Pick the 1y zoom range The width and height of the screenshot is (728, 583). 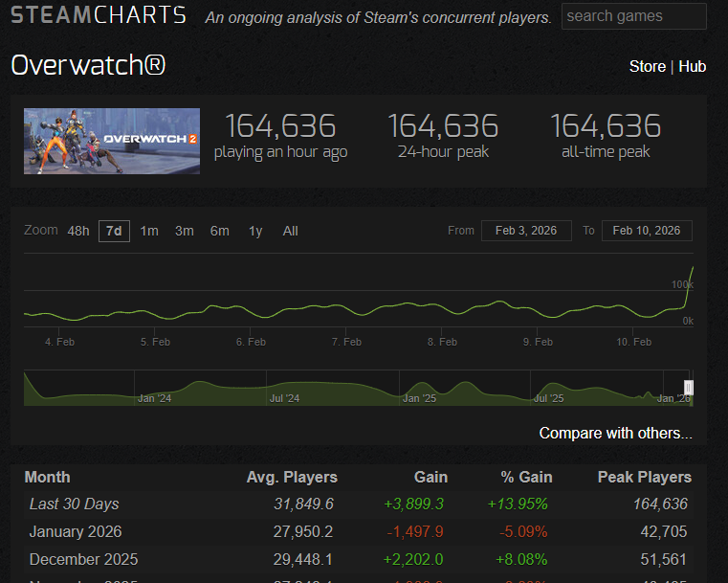(x=255, y=231)
